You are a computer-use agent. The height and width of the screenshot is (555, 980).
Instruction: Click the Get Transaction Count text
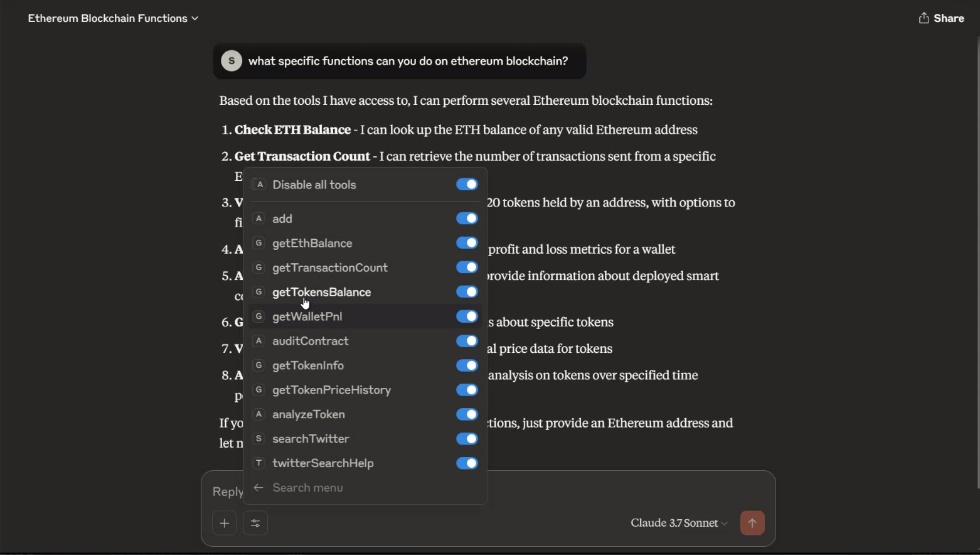tap(302, 156)
